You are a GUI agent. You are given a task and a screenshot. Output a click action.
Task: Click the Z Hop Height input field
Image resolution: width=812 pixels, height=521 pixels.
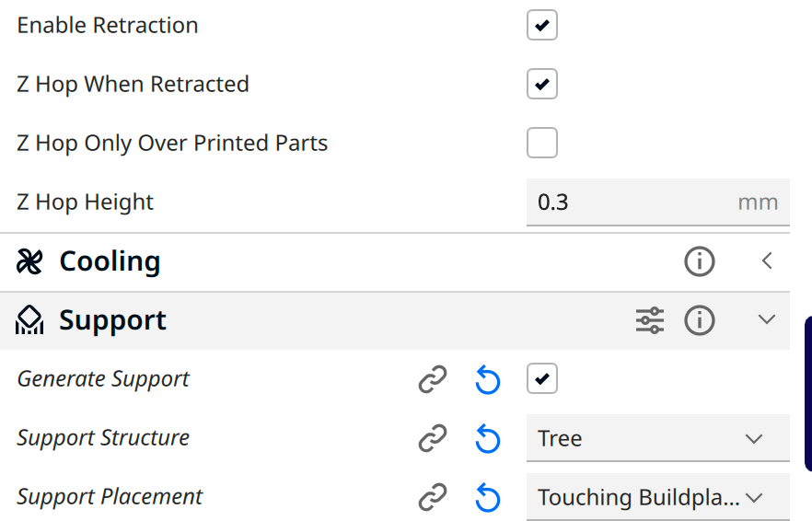click(x=635, y=203)
